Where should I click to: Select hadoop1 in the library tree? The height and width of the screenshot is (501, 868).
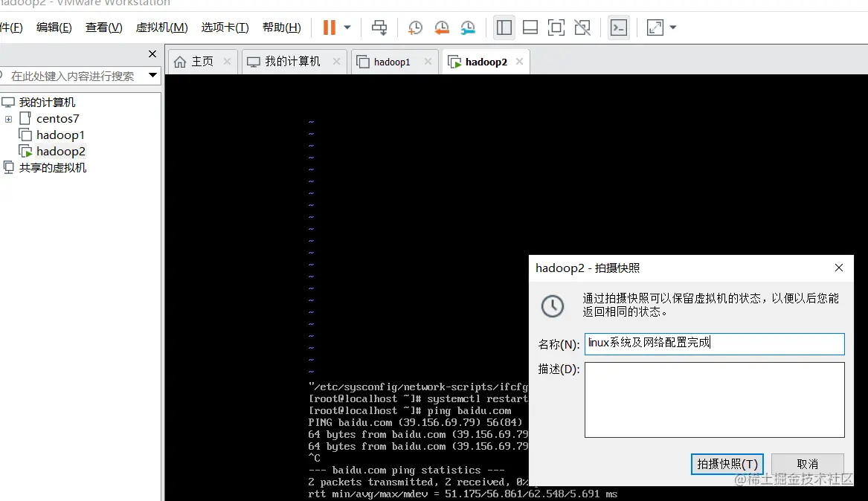(60, 135)
